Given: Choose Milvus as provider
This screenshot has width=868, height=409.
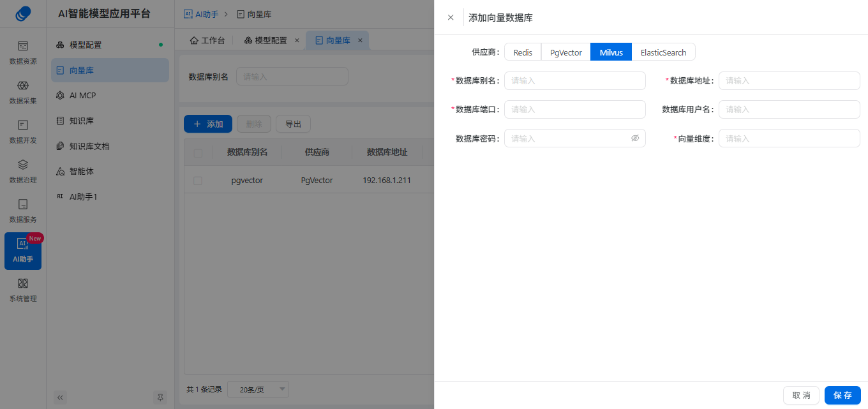Looking at the screenshot, I should (611, 52).
